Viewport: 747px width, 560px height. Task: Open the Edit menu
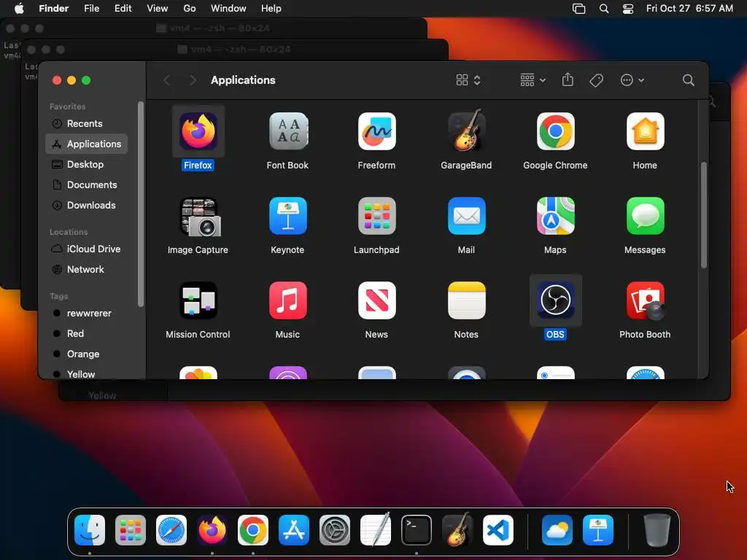[x=123, y=8]
